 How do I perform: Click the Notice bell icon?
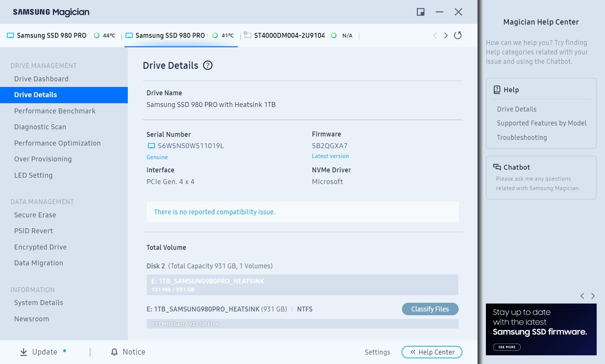114,352
